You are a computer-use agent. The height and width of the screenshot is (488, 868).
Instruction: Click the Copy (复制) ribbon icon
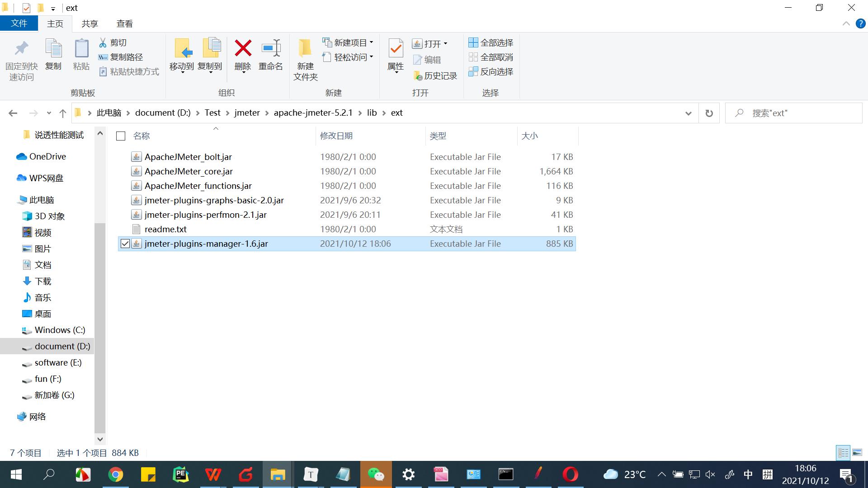(53, 54)
